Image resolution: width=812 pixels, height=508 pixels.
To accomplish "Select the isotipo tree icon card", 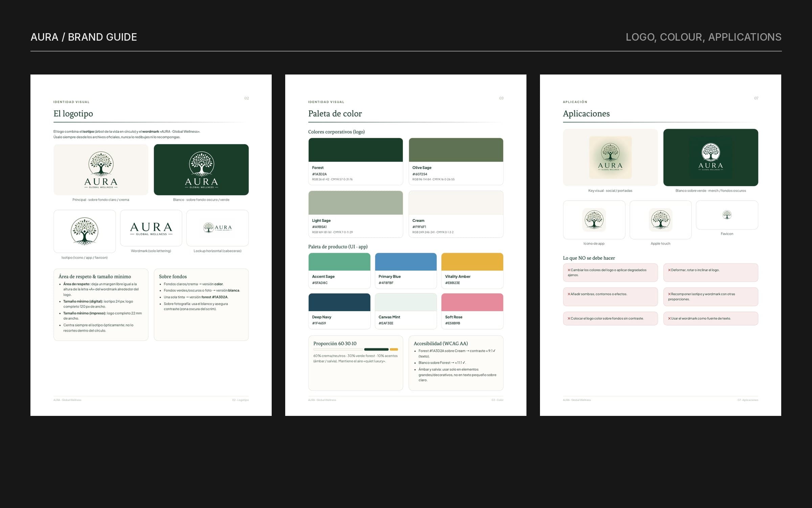I will (85, 231).
